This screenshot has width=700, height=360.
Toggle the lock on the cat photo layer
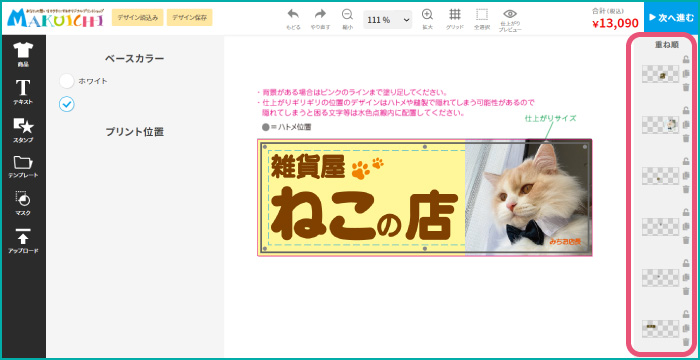[x=686, y=111]
